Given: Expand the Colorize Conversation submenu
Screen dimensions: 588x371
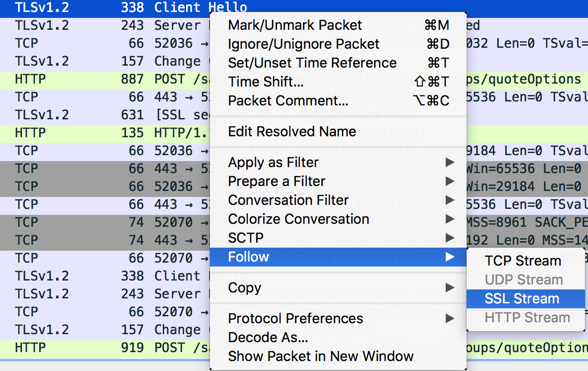Looking at the screenshot, I should [x=298, y=219].
